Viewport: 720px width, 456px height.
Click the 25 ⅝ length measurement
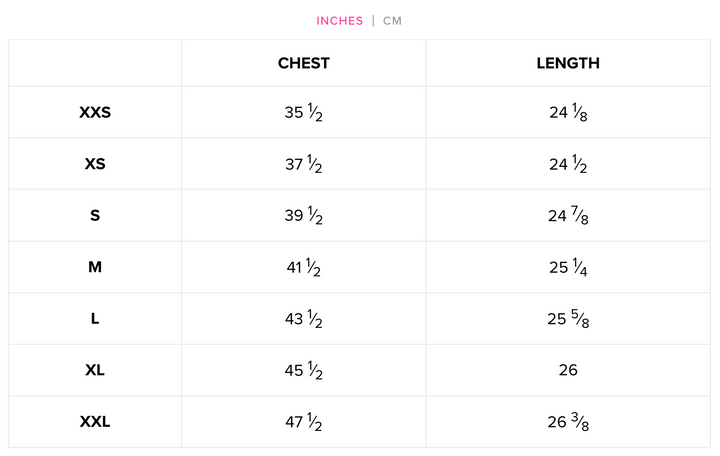pos(568,319)
